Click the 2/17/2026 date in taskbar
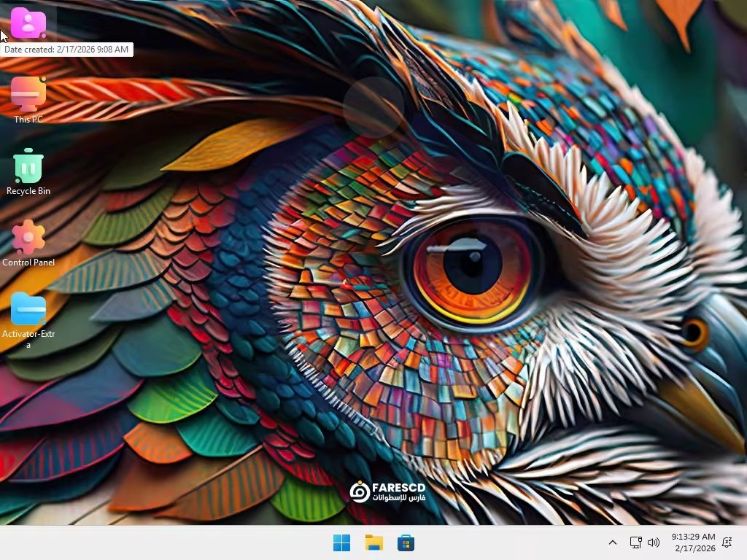 [x=694, y=548]
